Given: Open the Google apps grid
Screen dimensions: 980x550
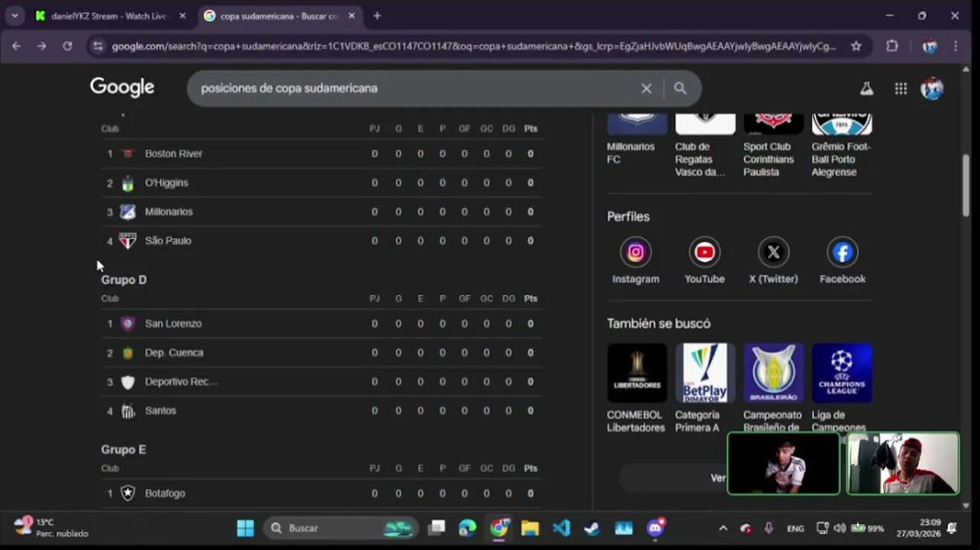Looking at the screenshot, I should [901, 89].
